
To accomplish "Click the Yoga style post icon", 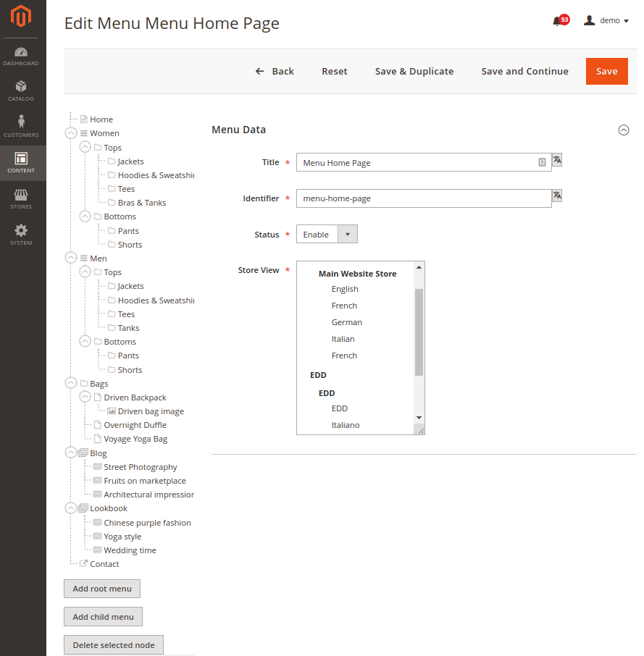I will tap(98, 536).
